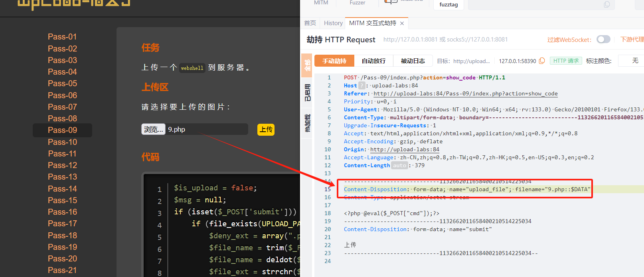Click the top fuzztag input field
The height and width of the screenshot is (277, 644).
click(541, 4)
